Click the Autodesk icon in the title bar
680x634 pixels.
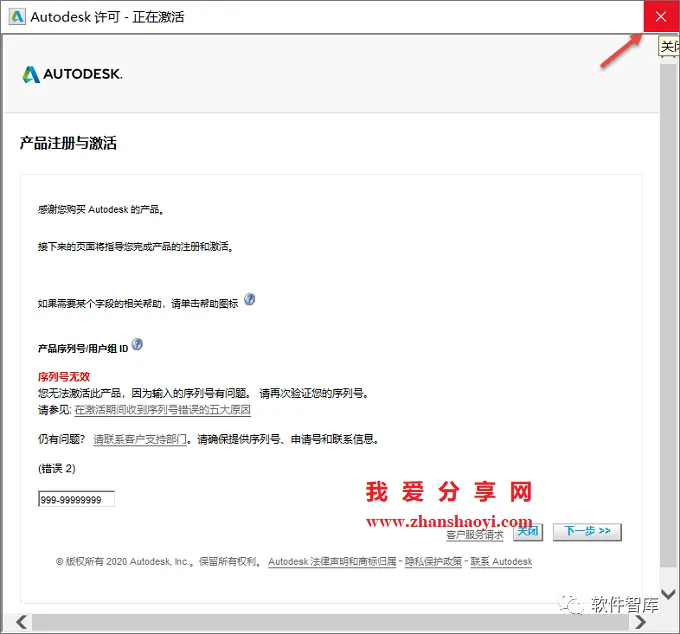pyautogui.click(x=17, y=16)
